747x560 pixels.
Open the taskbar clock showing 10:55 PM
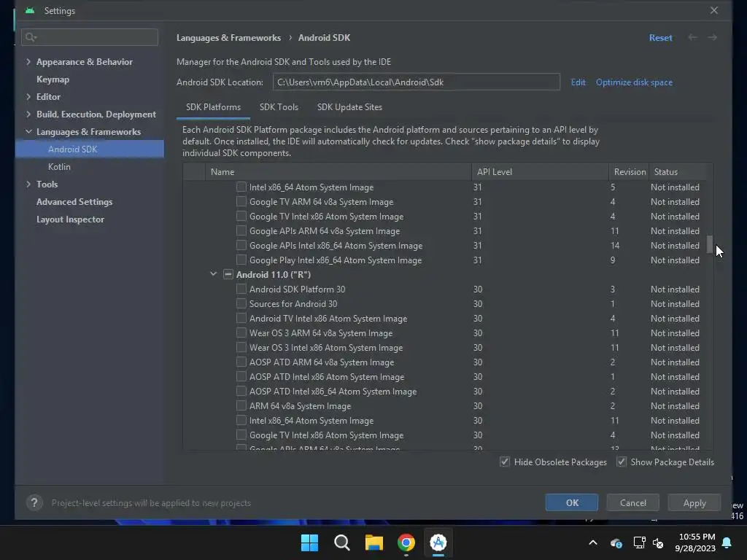click(x=695, y=542)
